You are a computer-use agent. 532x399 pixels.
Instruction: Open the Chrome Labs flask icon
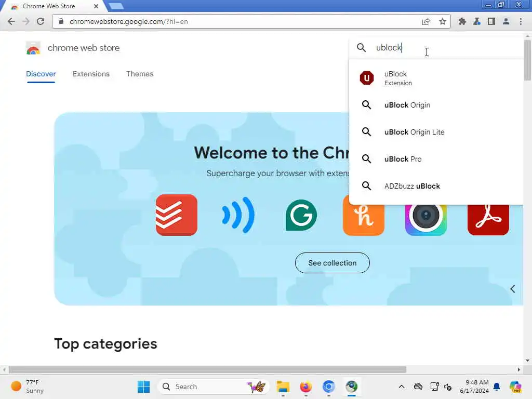[x=477, y=21]
